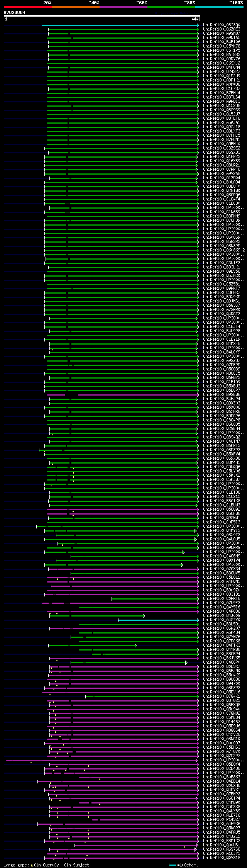Open hit UniRef100_Q1HR23

(222, 157)
